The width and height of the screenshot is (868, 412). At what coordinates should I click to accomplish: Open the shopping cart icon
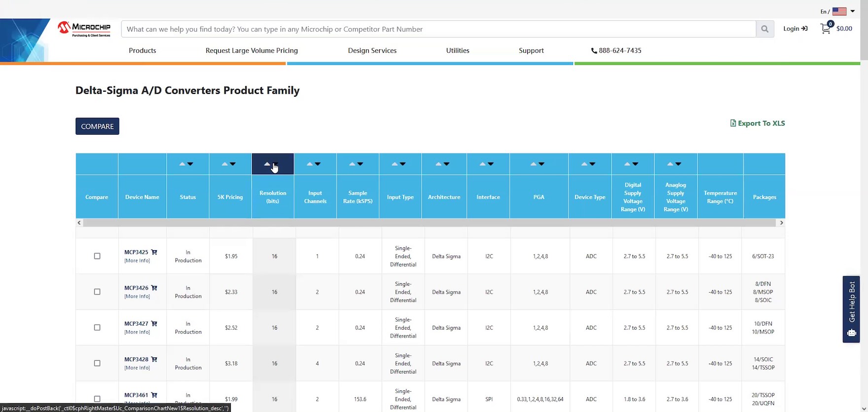[826, 29]
